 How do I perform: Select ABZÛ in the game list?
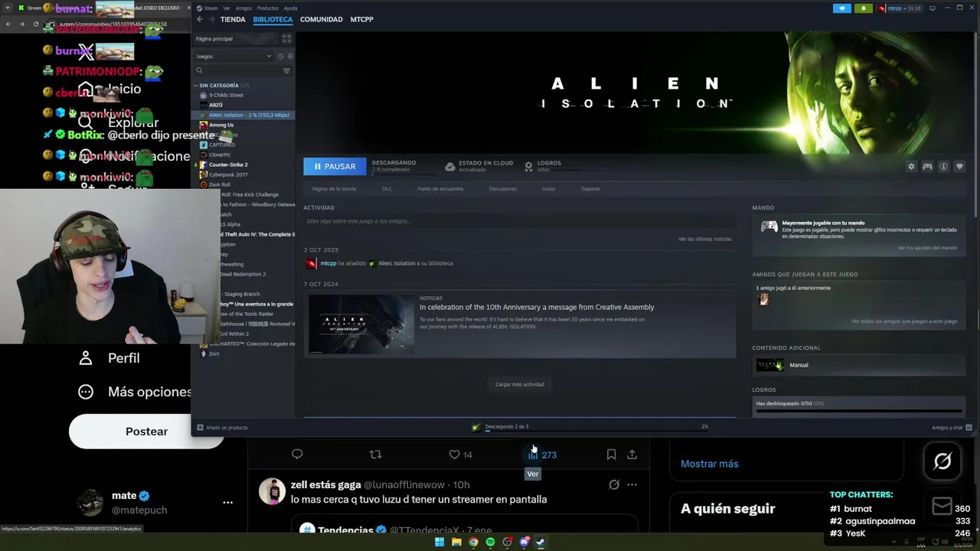tap(216, 105)
